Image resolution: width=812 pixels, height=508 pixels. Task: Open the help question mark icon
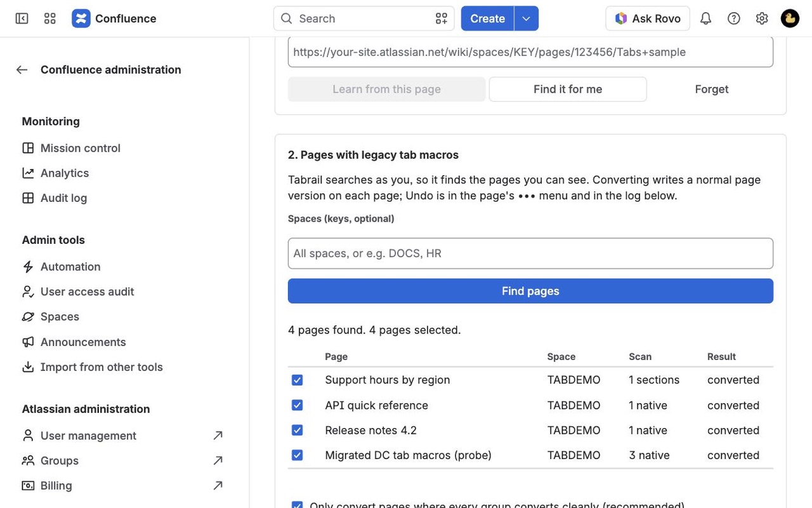[734, 18]
